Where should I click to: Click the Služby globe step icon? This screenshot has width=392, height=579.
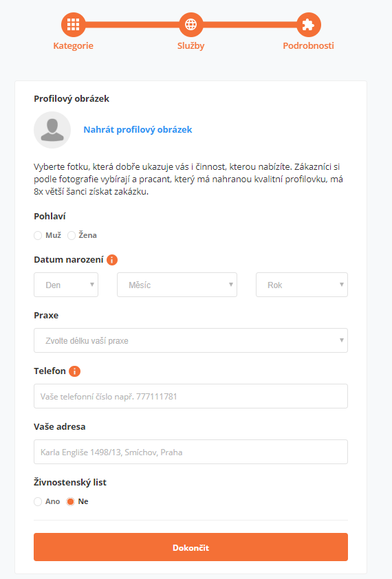coord(190,25)
